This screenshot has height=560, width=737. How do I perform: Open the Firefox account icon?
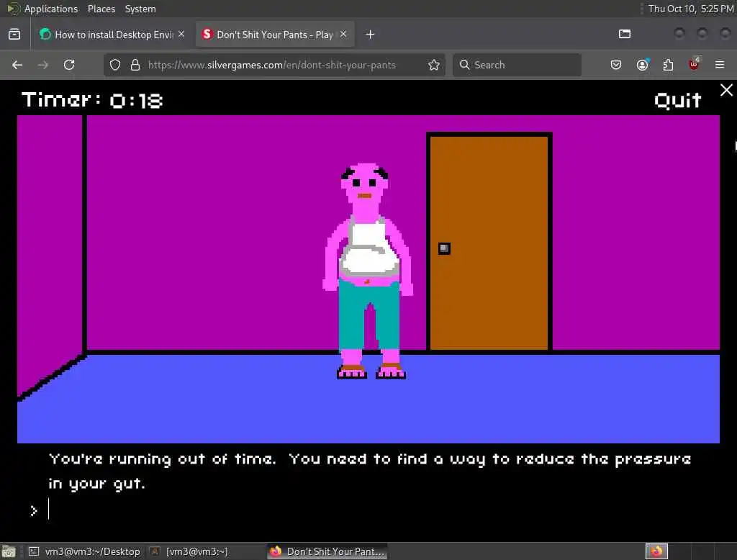642,65
